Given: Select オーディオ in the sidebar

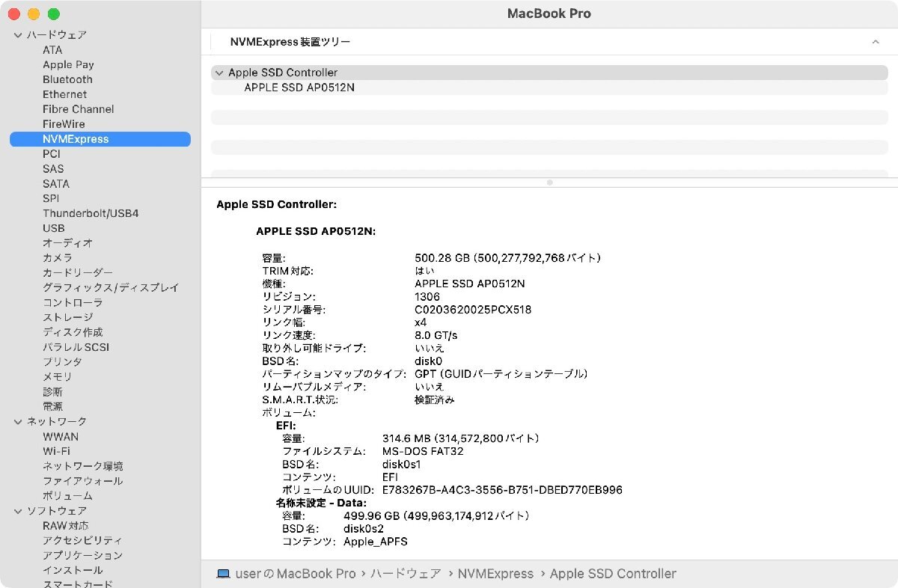Looking at the screenshot, I should pyautogui.click(x=67, y=243).
